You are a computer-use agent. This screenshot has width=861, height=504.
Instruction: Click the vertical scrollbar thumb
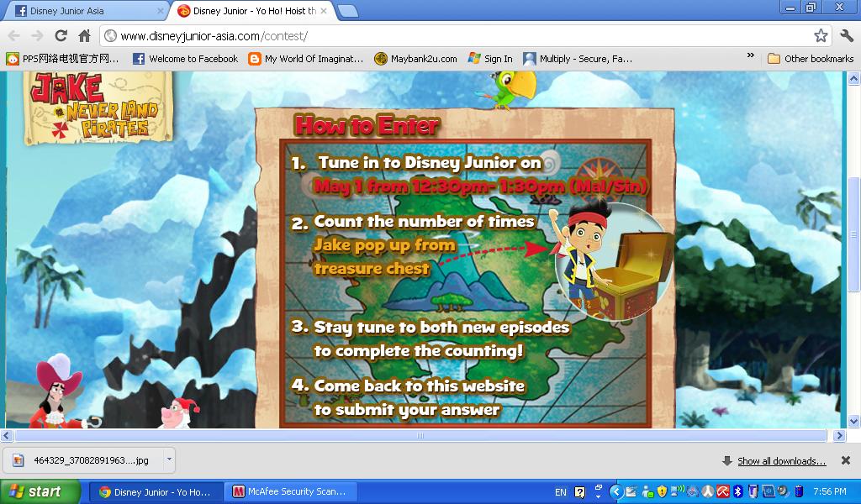tap(853, 234)
